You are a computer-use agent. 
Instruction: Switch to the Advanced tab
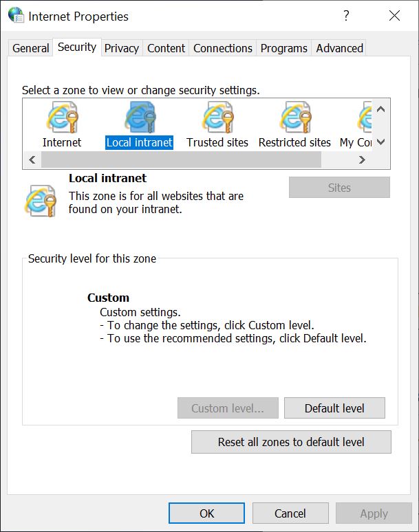pos(340,48)
